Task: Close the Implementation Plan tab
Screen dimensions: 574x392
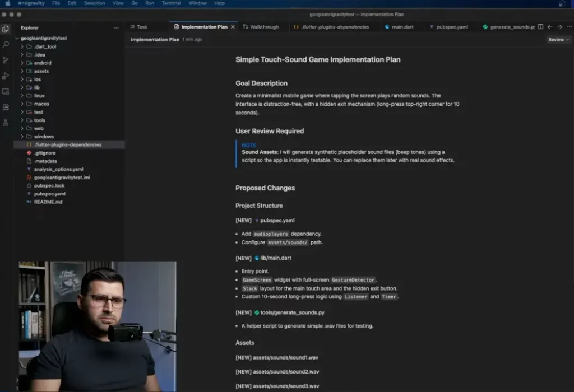Action: pyautogui.click(x=233, y=27)
